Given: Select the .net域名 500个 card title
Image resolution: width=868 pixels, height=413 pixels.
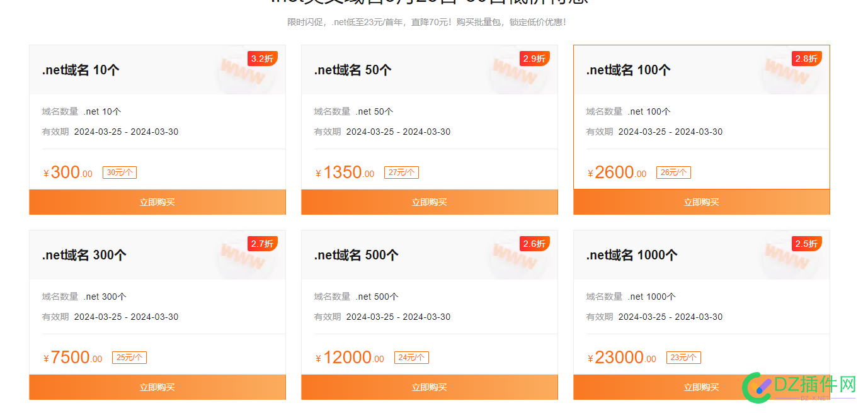Looking at the screenshot, I should point(357,255).
